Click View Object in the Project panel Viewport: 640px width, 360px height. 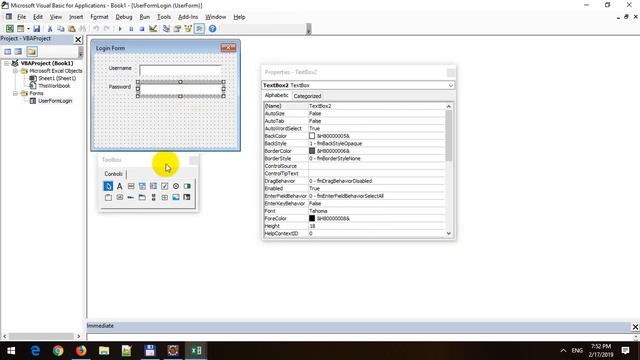click(18, 51)
